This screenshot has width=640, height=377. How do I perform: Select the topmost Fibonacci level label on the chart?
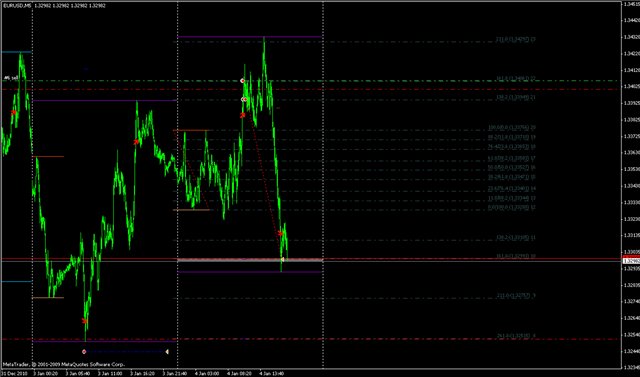coord(516,40)
